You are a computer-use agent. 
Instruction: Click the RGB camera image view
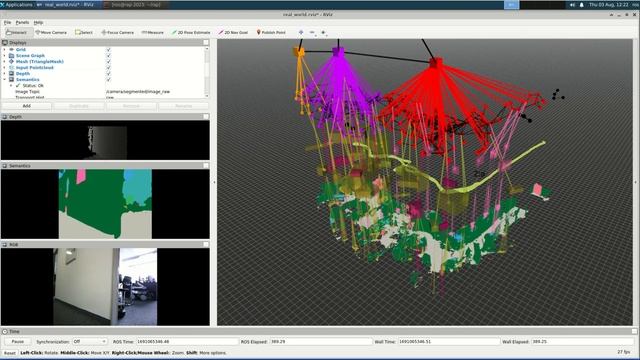pos(105,287)
